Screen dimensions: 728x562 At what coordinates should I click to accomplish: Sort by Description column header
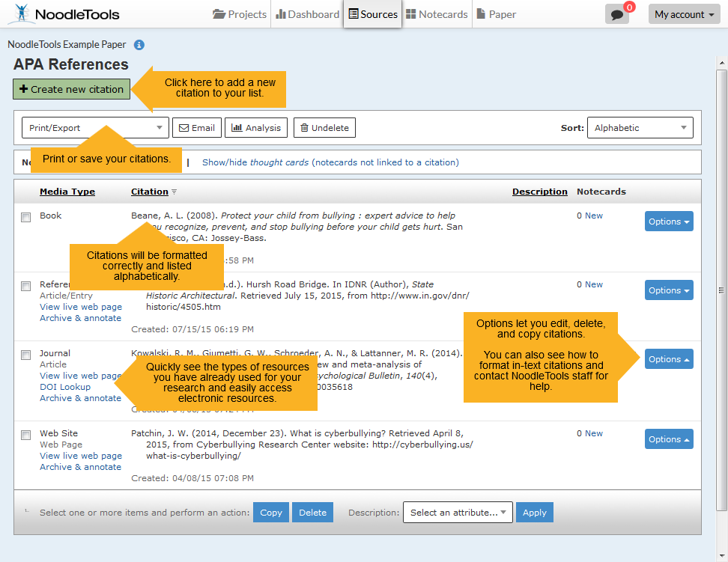point(539,192)
